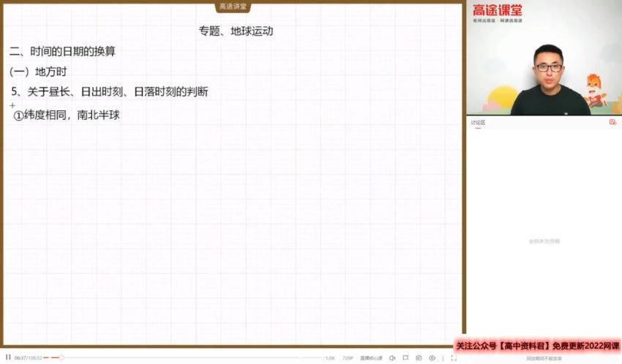
Task: Enter fullscreen with the expand icon
Action: pyautogui.click(x=454, y=358)
